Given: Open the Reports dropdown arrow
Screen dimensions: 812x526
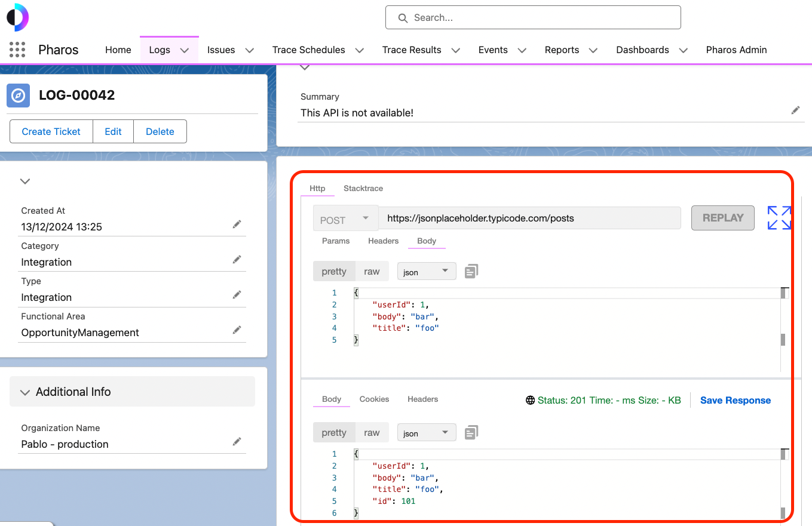Looking at the screenshot, I should (593, 51).
